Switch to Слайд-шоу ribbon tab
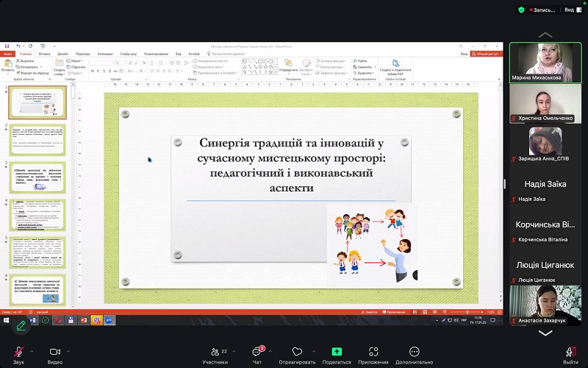 point(128,54)
